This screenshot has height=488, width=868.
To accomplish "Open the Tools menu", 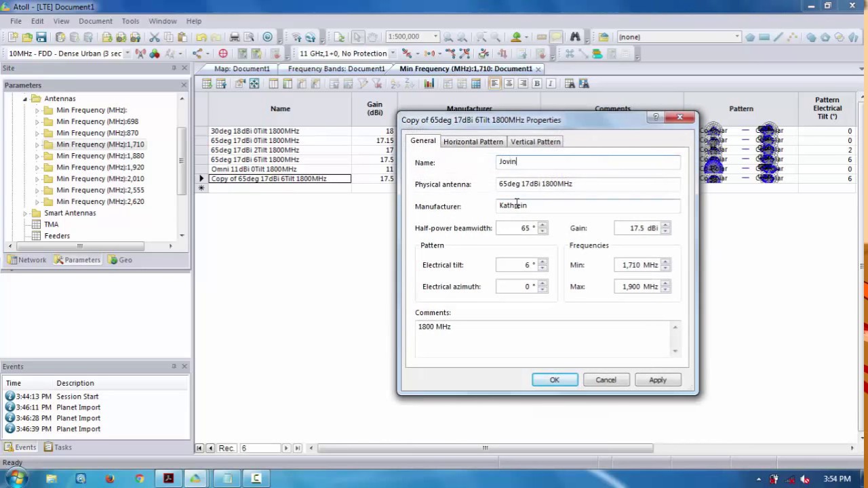I will 130,21.
